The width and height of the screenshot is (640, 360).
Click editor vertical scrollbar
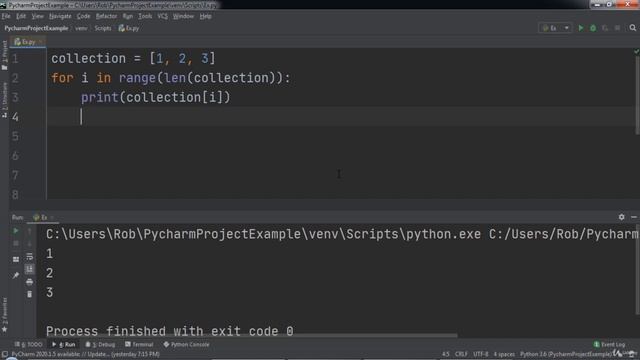pyautogui.click(x=637, y=95)
